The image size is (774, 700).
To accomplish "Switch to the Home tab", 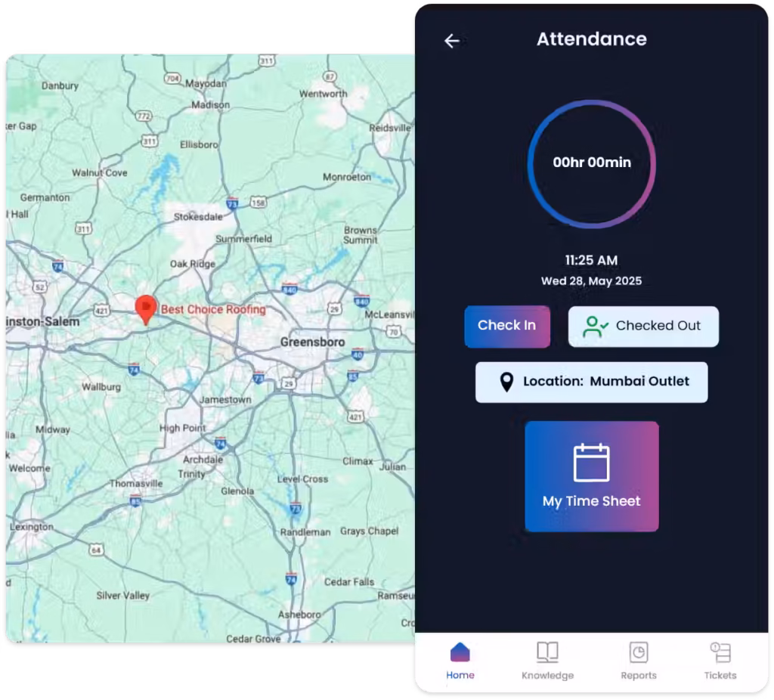I will point(460,661).
